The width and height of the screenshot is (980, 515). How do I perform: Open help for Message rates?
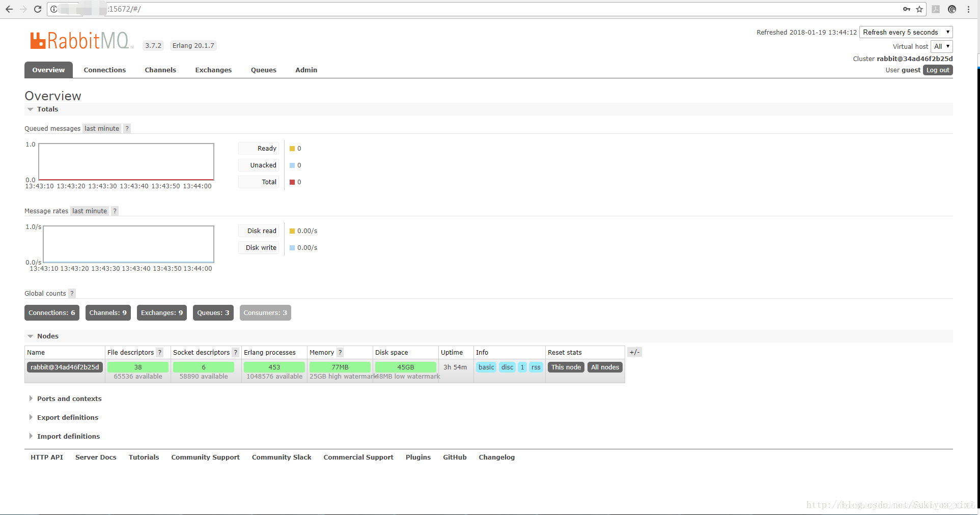115,211
